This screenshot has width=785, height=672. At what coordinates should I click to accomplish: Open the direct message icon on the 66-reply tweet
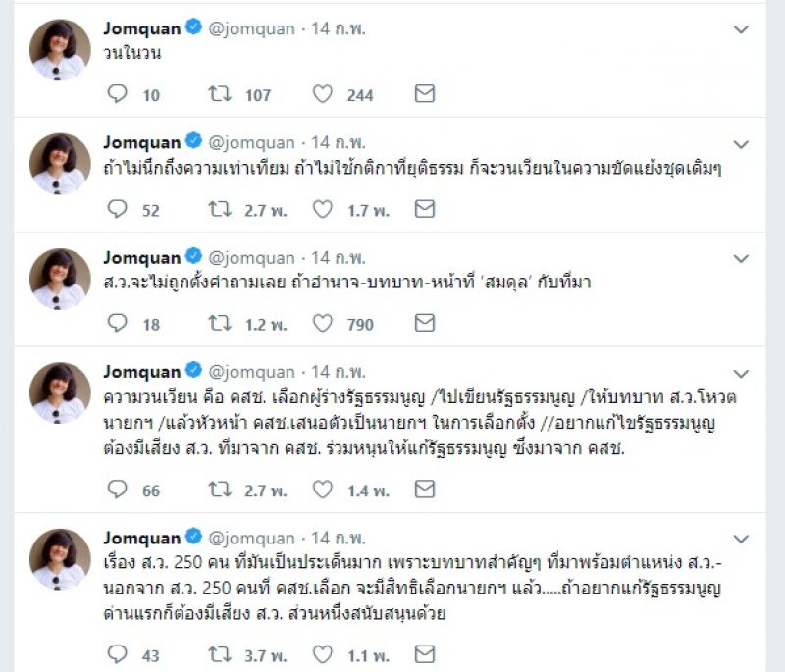pyautogui.click(x=424, y=490)
